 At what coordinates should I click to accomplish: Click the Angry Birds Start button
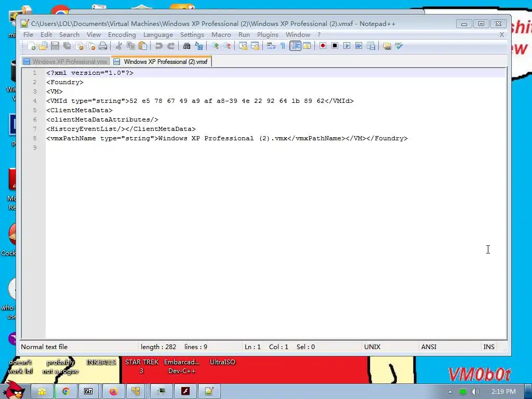[x=14, y=390]
